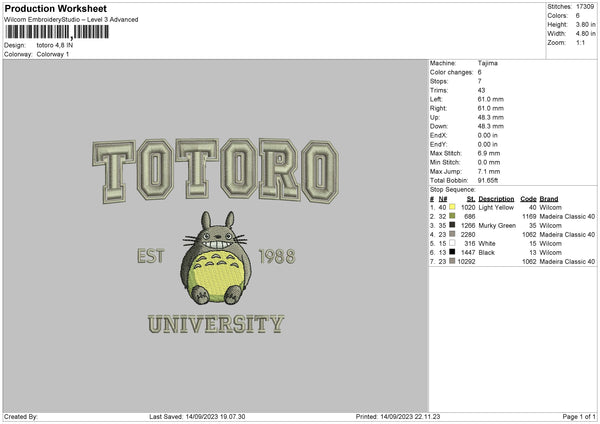Click the 'Production Worksheet' title
The height and width of the screenshot is (424, 600).
coord(55,8)
